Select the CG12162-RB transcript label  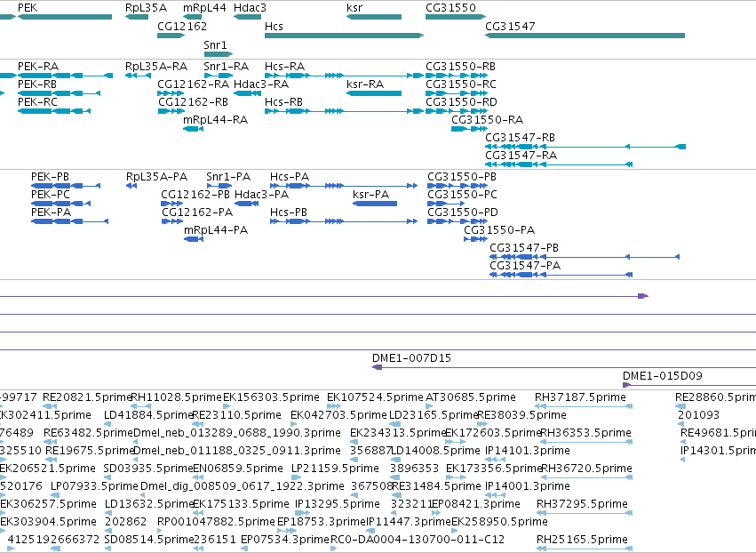[194, 102]
